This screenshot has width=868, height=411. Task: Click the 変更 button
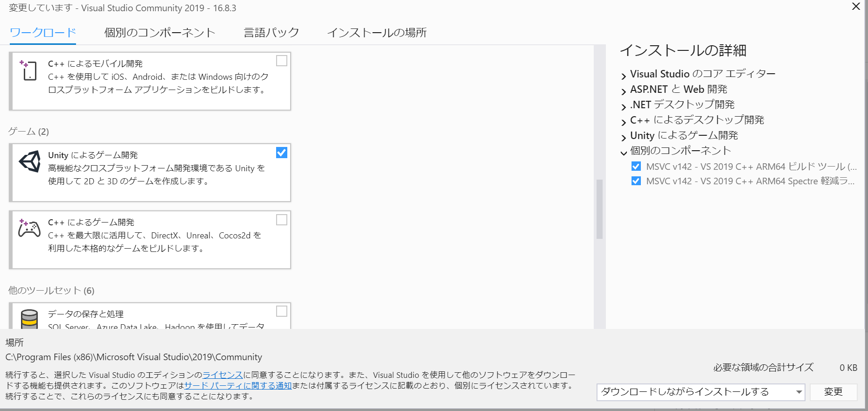(833, 392)
